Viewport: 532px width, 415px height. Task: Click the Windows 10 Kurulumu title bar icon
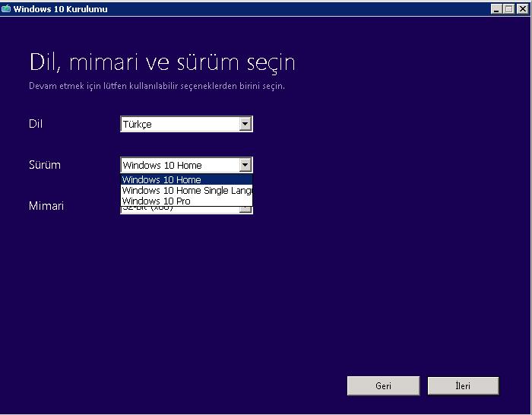(6, 9)
